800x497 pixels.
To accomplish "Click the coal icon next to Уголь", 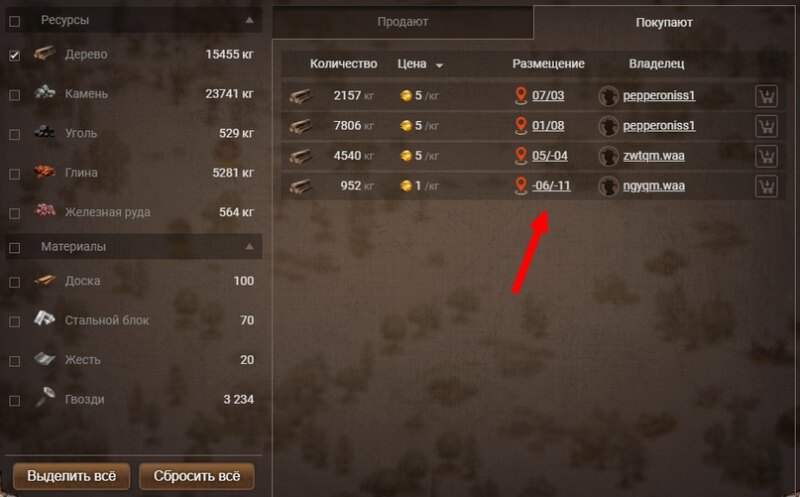I will click(x=44, y=132).
